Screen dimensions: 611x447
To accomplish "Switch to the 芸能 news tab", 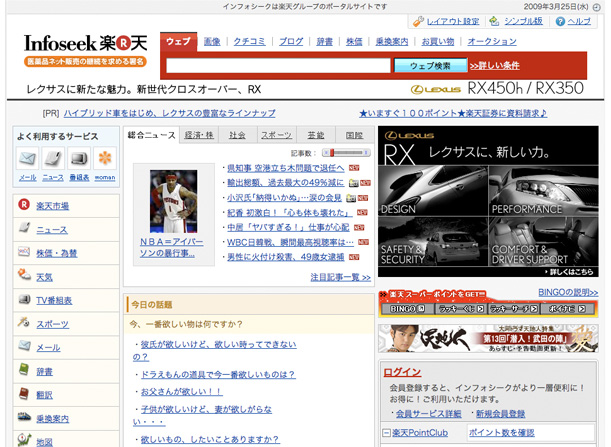I will pos(316,135).
